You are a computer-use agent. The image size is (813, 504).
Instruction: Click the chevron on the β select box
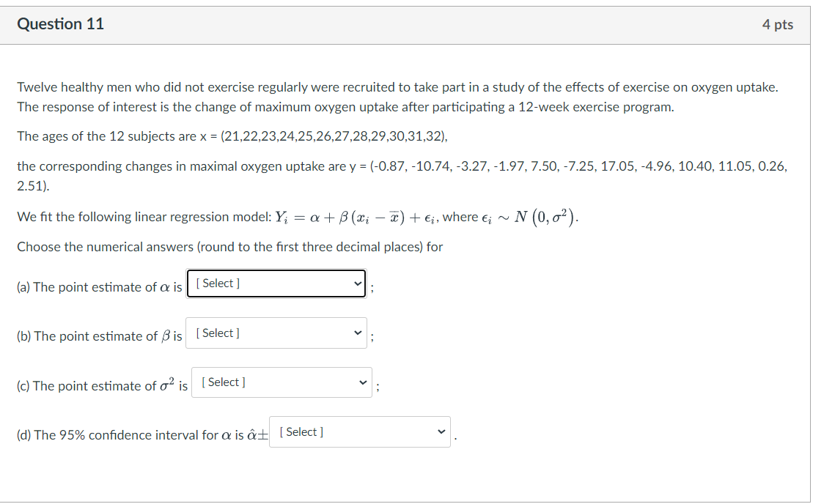[x=357, y=333]
